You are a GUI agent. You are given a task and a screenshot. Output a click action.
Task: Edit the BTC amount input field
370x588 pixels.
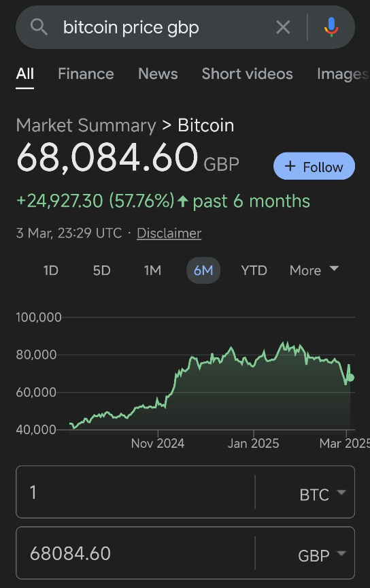[135, 492]
